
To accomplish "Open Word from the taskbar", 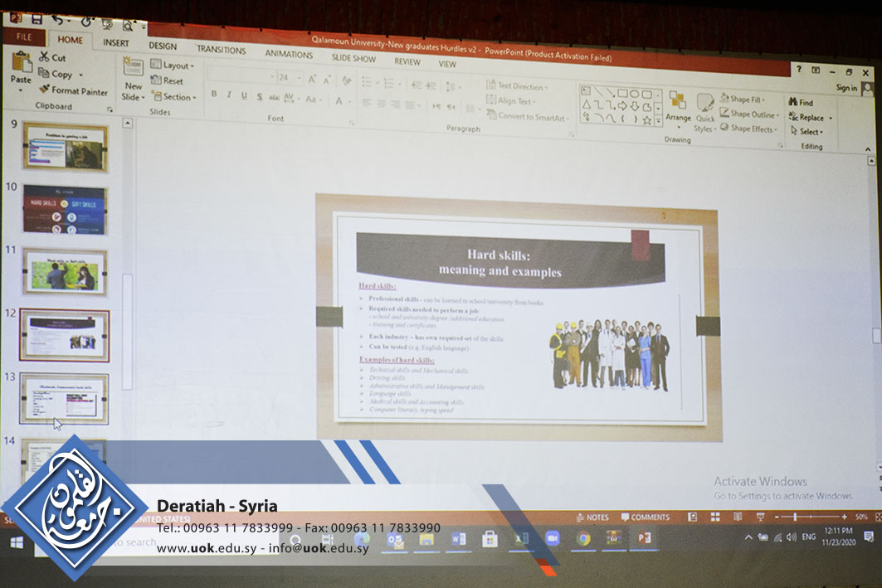I will [458, 538].
